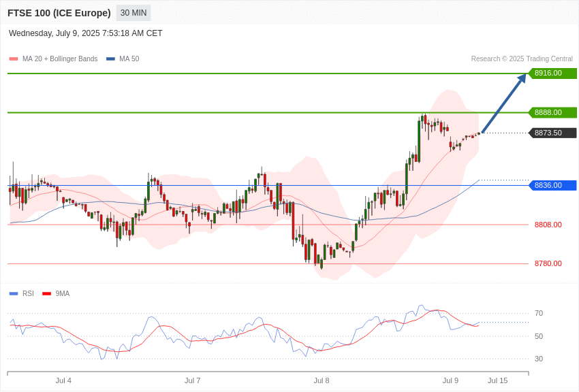This screenshot has width=579, height=392.
Task: Click the Jul 7 date axis label
Action: (x=192, y=380)
